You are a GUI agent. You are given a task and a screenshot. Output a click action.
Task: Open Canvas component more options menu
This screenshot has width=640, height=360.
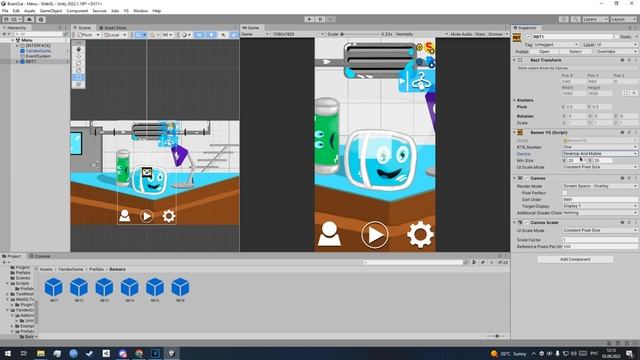coord(635,178)
